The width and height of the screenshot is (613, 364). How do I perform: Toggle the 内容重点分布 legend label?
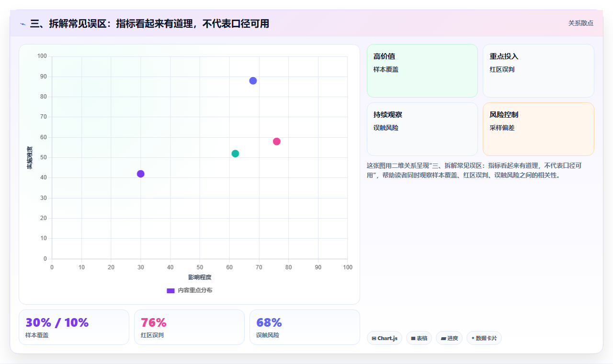[195, 290]
